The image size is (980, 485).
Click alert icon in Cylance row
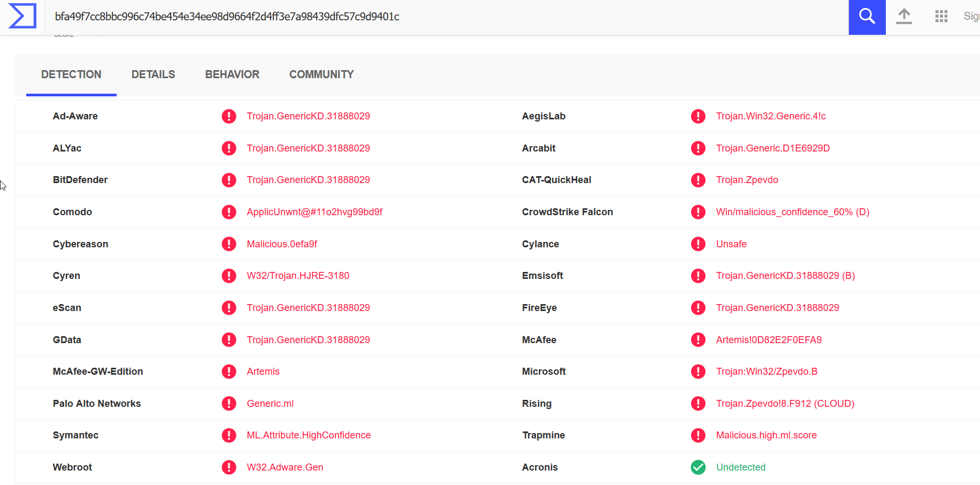pyautogui.click(x=698, y=244)
